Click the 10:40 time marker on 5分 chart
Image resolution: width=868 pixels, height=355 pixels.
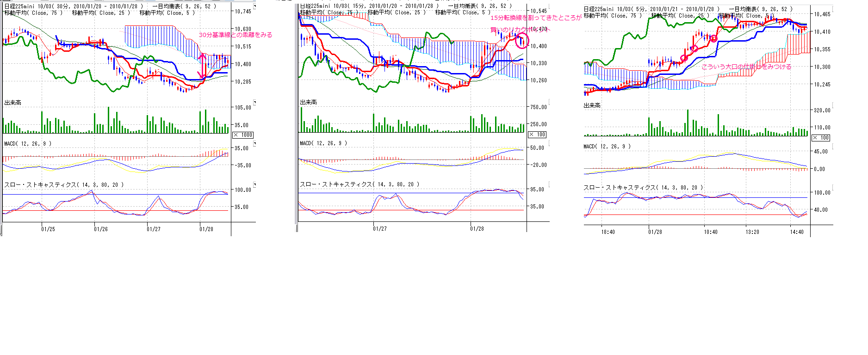[x=711, y=232]
